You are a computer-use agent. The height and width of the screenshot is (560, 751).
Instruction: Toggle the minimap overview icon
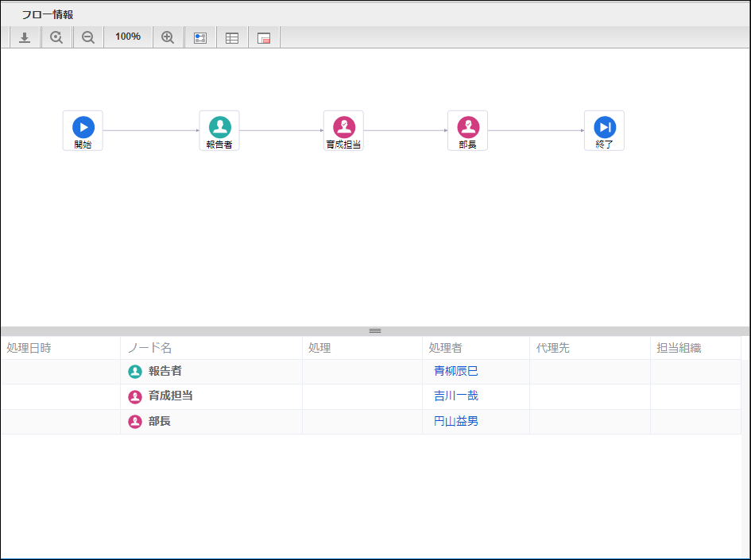tap(264, 37)
